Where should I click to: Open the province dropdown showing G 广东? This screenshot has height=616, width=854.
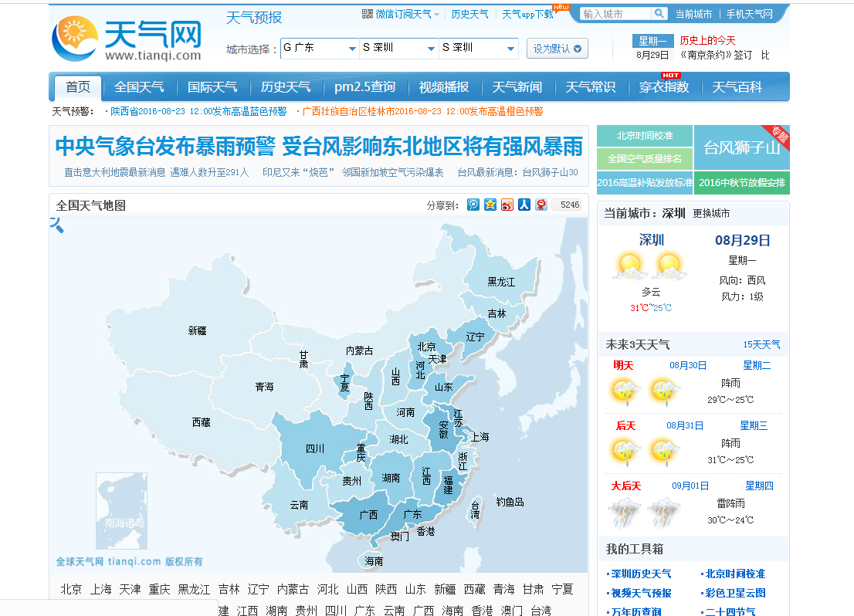click(319, 48)
